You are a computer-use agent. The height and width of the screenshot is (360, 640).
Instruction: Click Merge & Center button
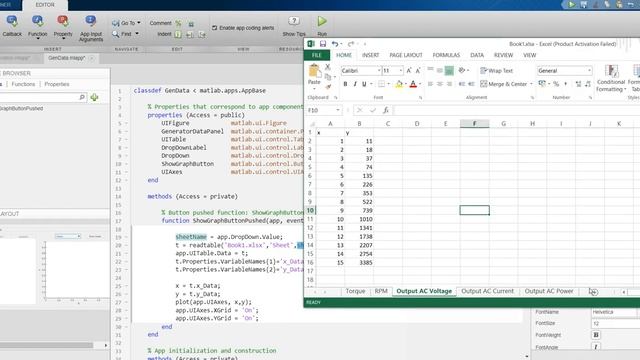(504, 84)
